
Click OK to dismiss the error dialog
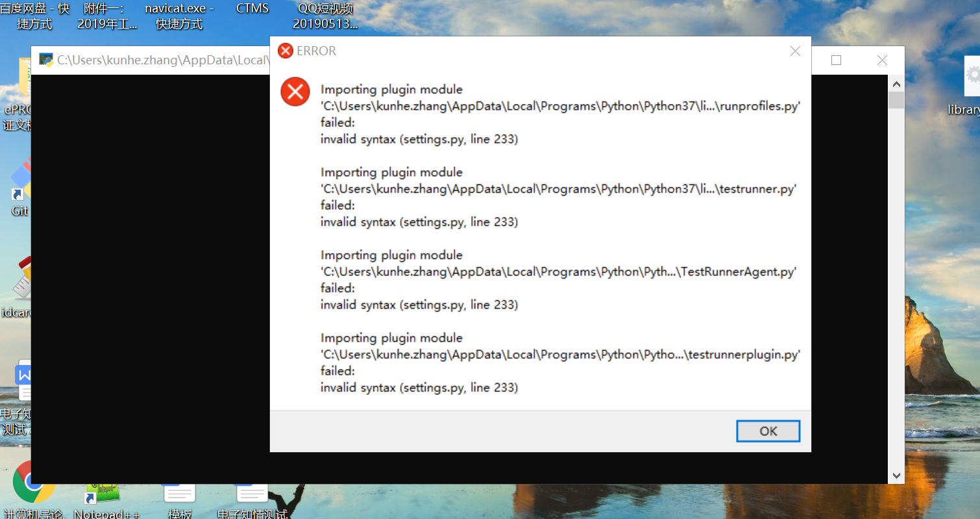tap(768, 431)
